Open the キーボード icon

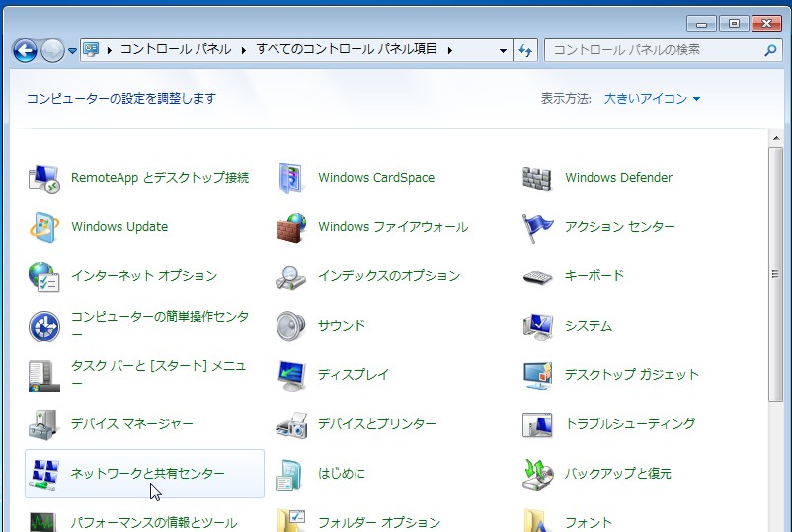[537, 277]
